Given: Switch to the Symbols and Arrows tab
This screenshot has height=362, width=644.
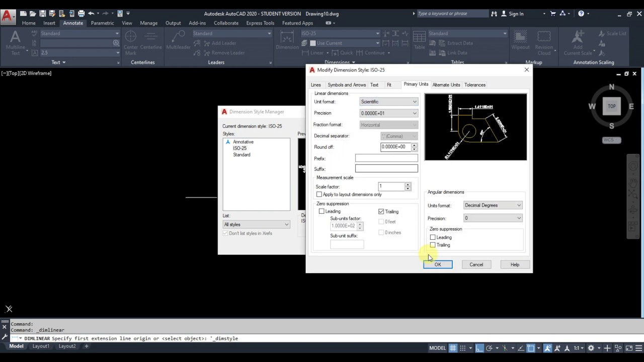Looking at the screenshot, I should pos(347,85).
